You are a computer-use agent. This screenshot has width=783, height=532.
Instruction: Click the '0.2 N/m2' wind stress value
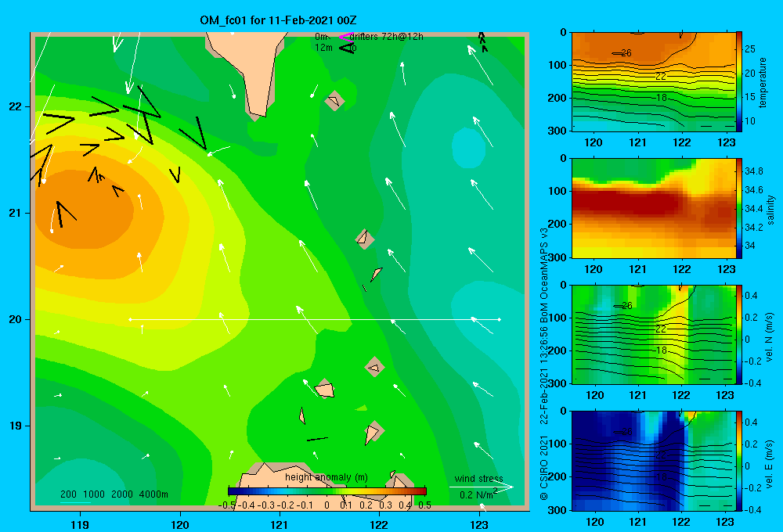pyautogui.click(x=478, y=494)
